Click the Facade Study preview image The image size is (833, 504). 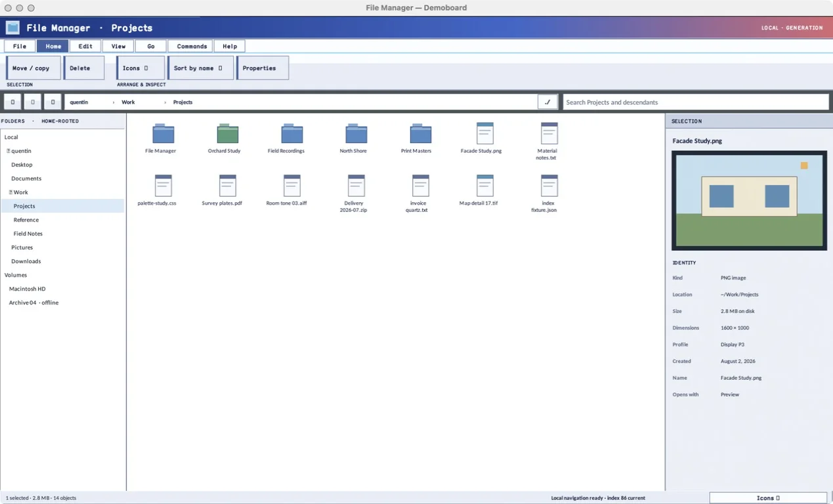(749, 200)
